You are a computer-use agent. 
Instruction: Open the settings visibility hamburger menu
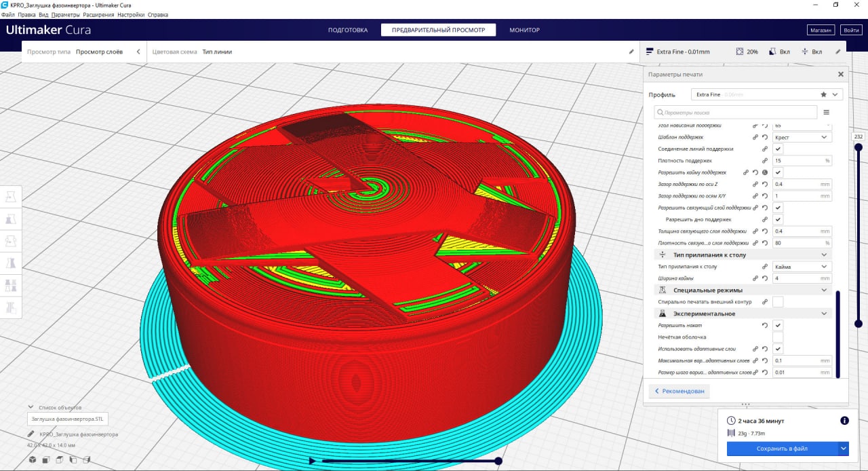827,112
